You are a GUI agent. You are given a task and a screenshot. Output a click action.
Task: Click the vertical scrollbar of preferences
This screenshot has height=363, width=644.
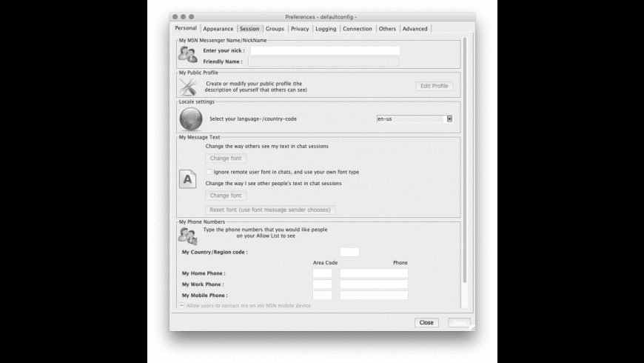(465, 160)
